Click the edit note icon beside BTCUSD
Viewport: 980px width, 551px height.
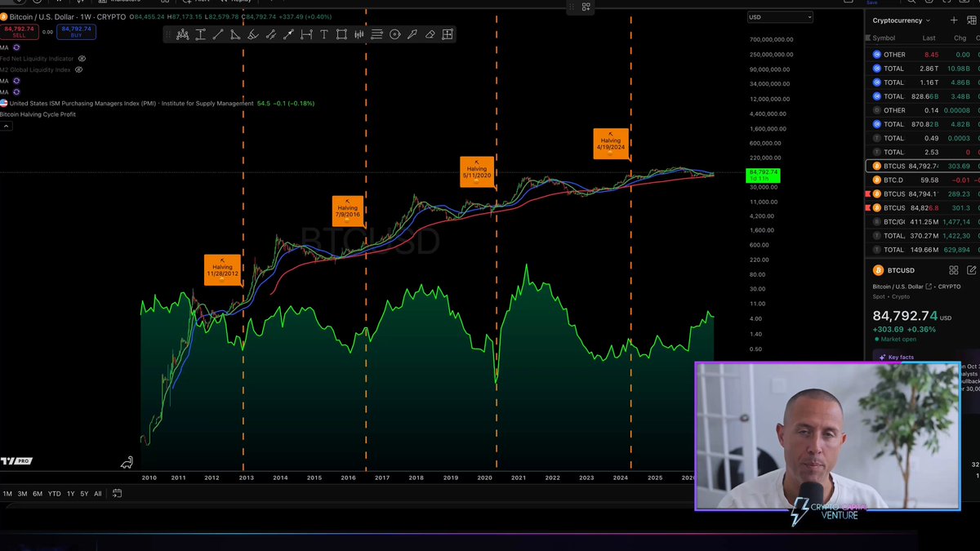(971, 270)
